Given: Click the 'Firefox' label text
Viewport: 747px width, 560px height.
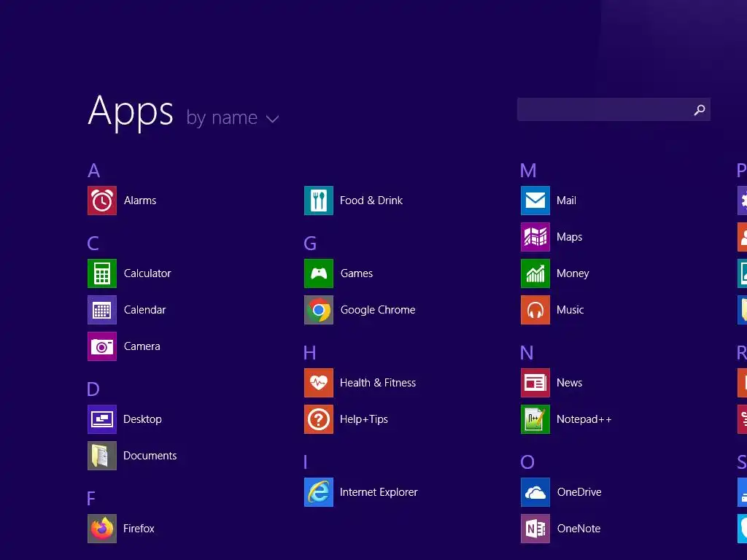Looking at the screenshot, I should click(x=139, y=529).
